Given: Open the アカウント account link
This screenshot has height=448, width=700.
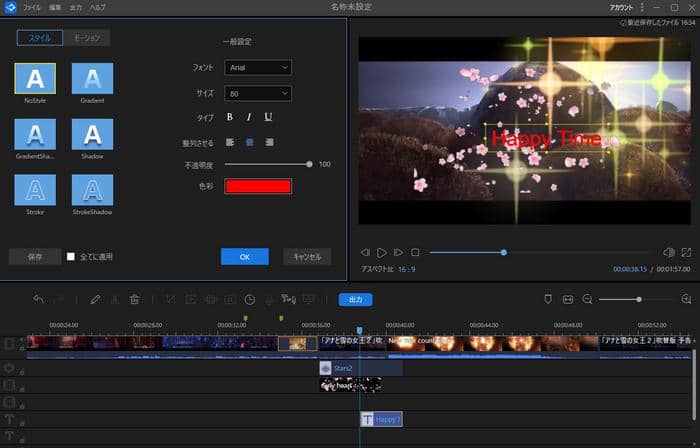Looking at the screenshot, I should [621, 8].
